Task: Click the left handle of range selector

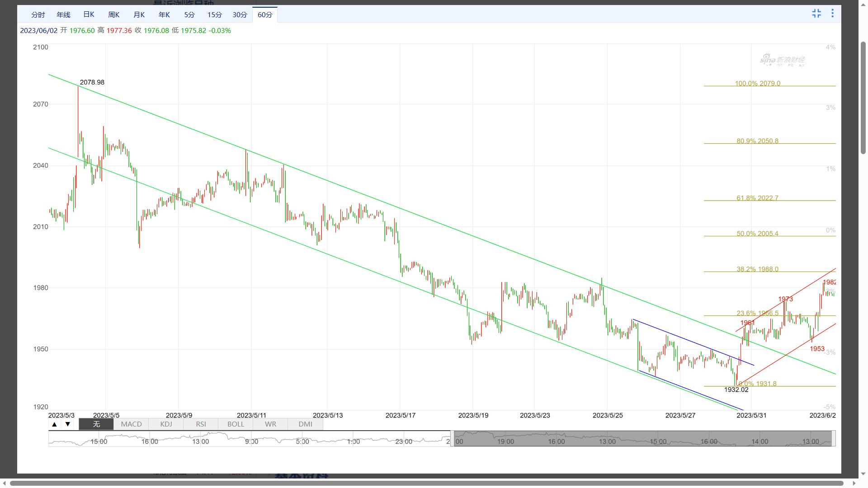Action: [452, 438]
